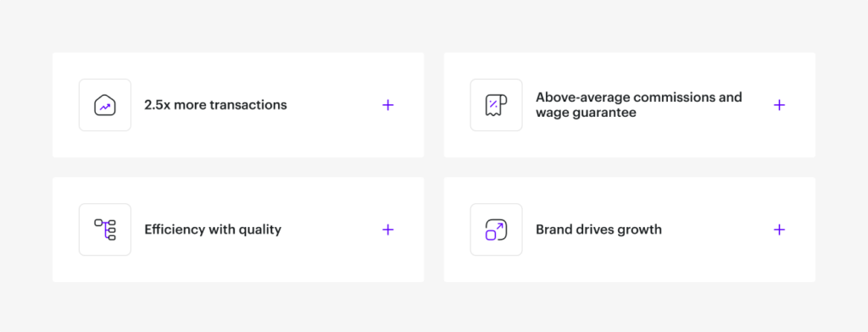This screenshot has width=868, height=332.
Task: Click the word 'Efficiency' in the third card
Action: (175, 230)
